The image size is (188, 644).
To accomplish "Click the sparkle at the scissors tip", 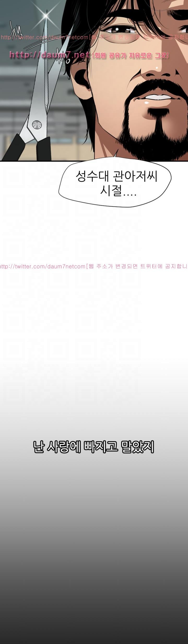I will (x=46, y=16).
